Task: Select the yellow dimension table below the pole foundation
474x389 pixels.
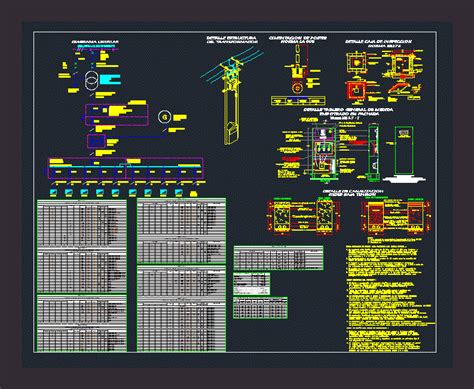Action: pos(298,100)
